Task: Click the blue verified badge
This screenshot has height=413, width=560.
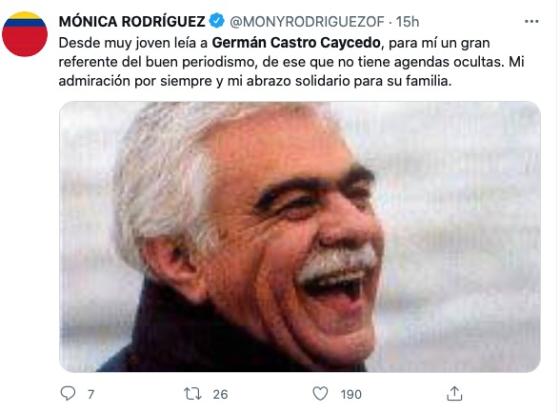Action: coord(216,21)
